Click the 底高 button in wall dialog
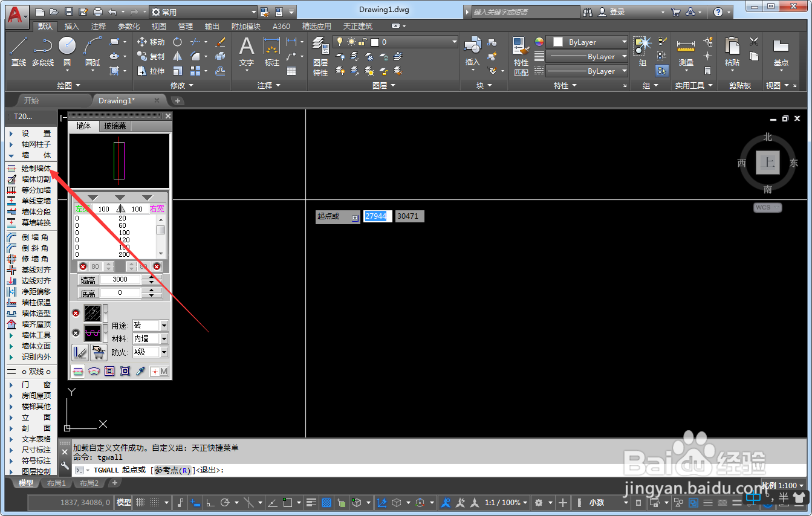 (88, 293)
